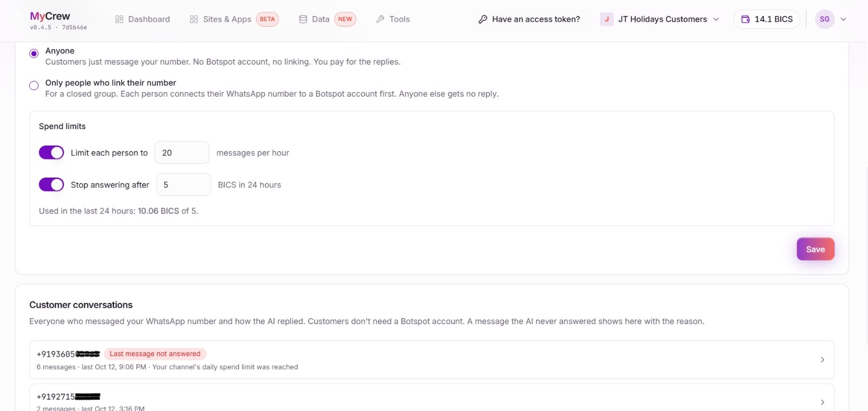Click the BETA badge
This screenshot has height=411, width=868.
267,19
